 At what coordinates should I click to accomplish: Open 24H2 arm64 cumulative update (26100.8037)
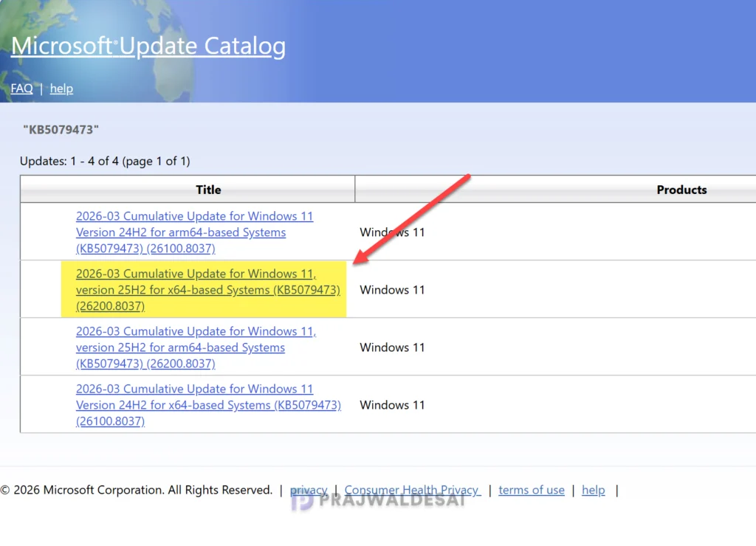194,232
